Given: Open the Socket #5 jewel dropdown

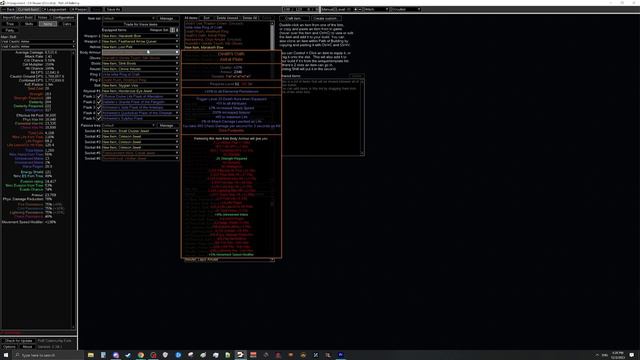Looking at the screenshot, I should 140,153.
